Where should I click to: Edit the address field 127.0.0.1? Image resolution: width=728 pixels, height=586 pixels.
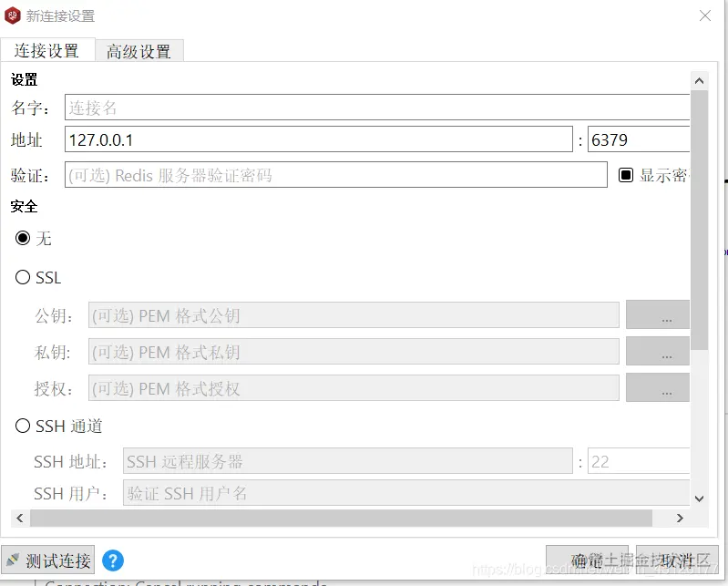click(x=319, y=139)
